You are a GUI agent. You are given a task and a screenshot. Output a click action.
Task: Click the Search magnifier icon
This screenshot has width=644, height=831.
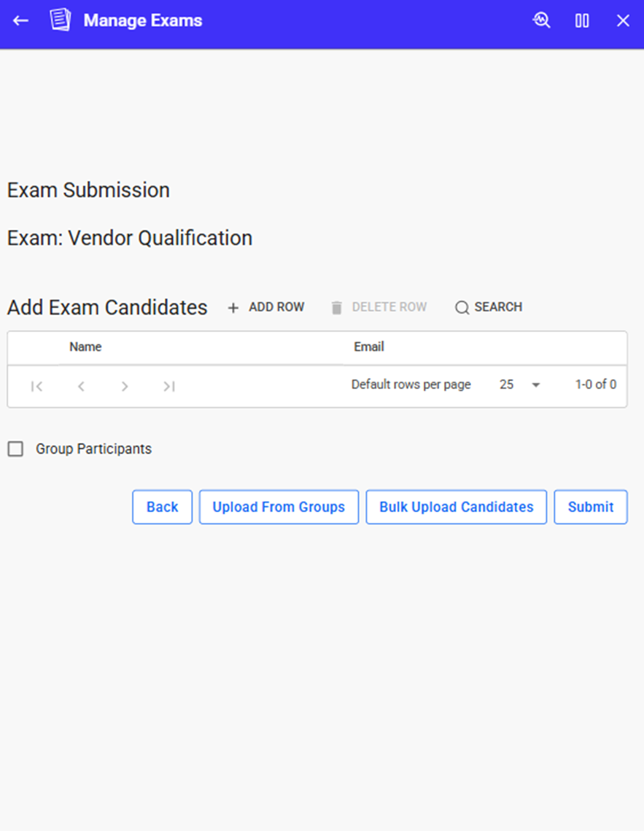(462, 308)
